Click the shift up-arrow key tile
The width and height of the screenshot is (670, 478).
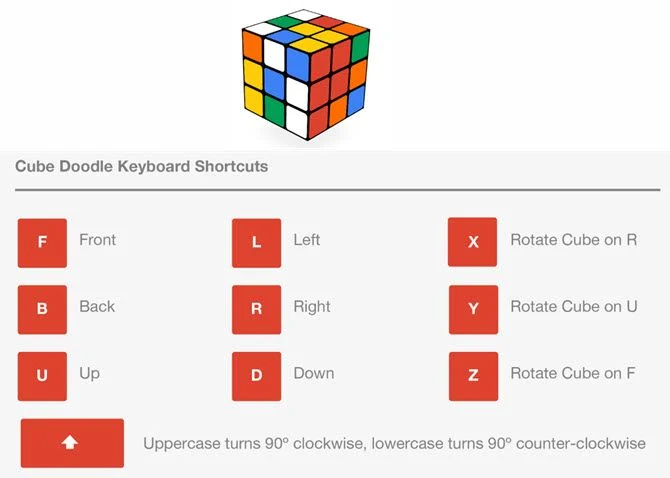coord(72,443)
